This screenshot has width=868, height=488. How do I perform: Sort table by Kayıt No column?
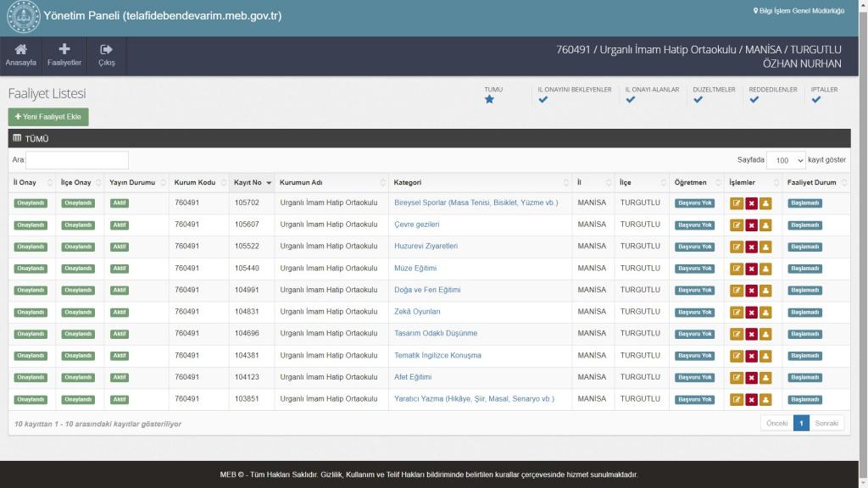(x=252, y=183)
